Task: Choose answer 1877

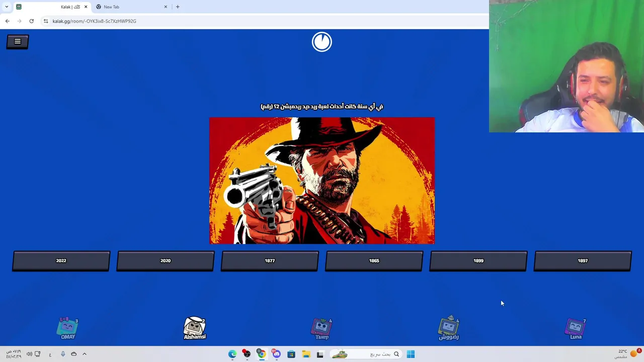Action: coord(270,261)
